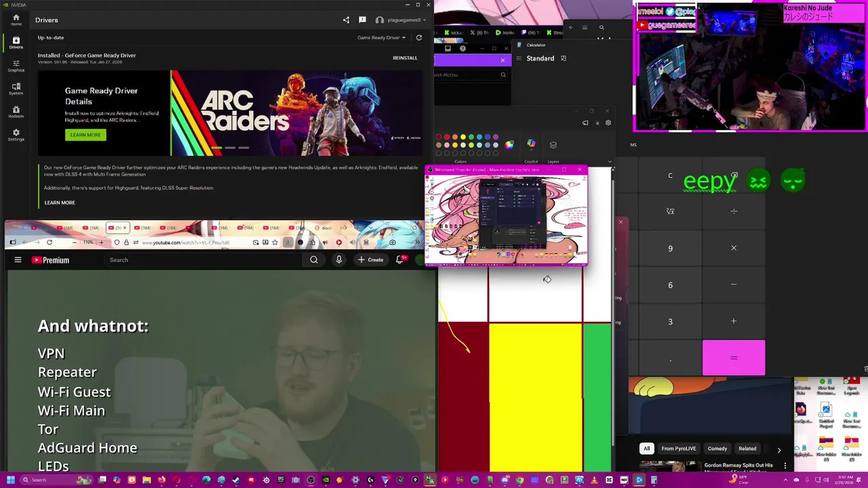Open Edit colors wheel in Paint
Screen dimensions: 868x488
point(509,144)
